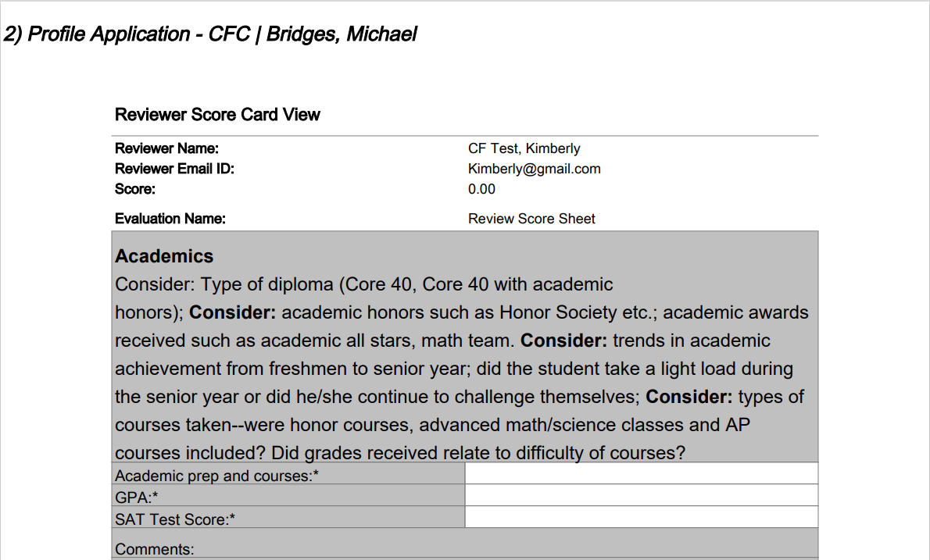
Task: Click the SAT Test Score input field
Action: (641, 517)
